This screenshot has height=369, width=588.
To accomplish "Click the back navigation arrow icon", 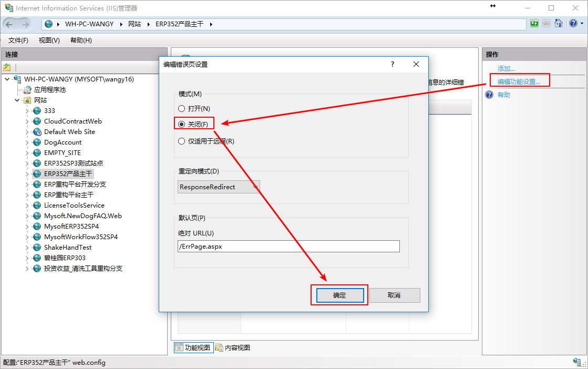I will (x=9, y=24).
